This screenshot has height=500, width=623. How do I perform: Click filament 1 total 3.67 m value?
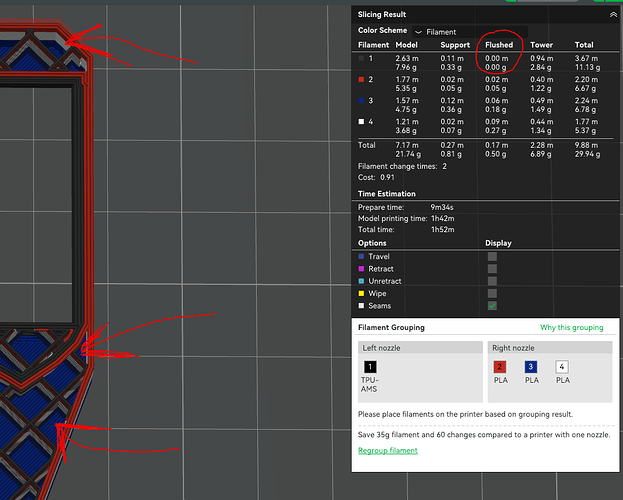click(586, 58)
